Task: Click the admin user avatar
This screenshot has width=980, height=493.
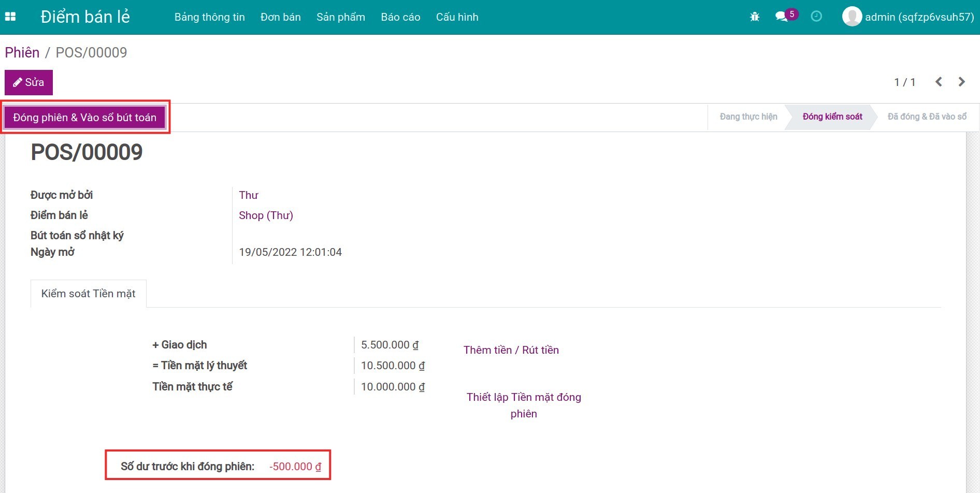Action: pyautogui.click(x=852, y=17)
